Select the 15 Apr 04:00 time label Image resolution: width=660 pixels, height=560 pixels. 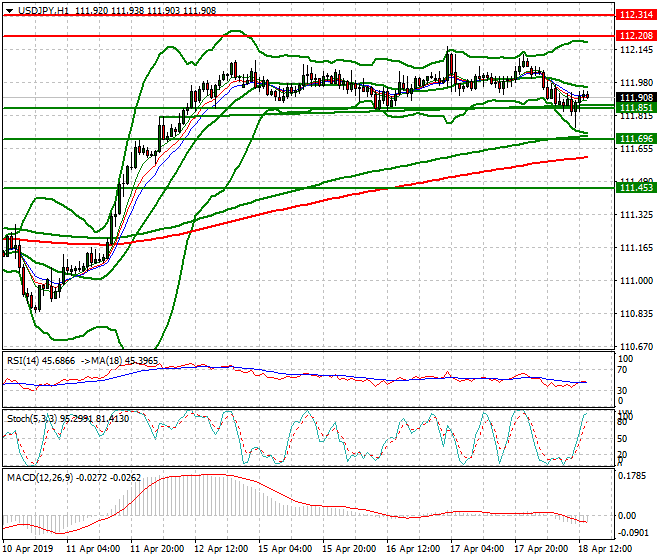(x=285, y=549)
